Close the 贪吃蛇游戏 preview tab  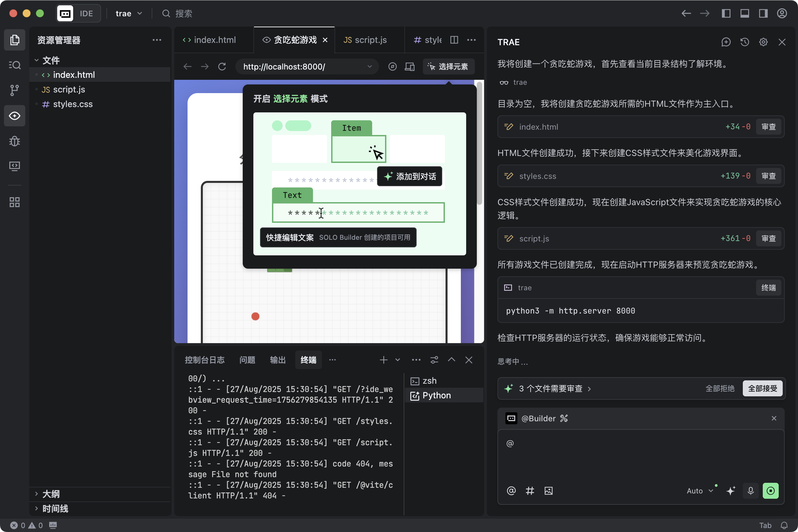tap(325, 40)
